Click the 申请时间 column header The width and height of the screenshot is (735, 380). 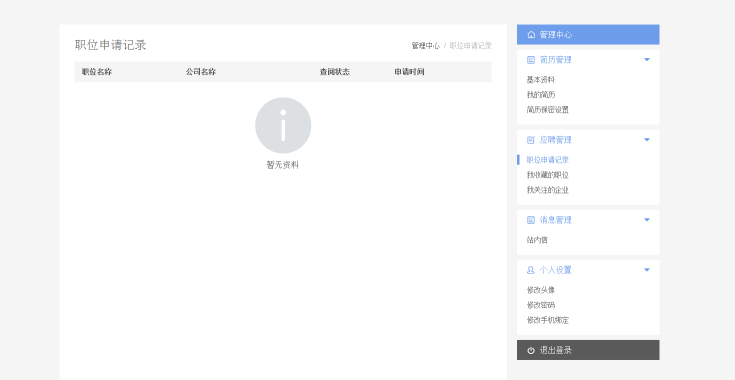409,72
